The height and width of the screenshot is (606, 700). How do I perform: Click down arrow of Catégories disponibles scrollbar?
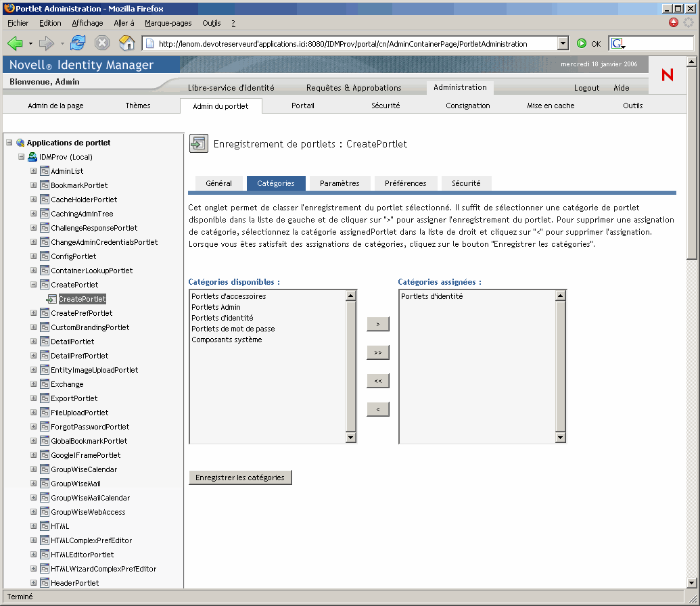351,438
